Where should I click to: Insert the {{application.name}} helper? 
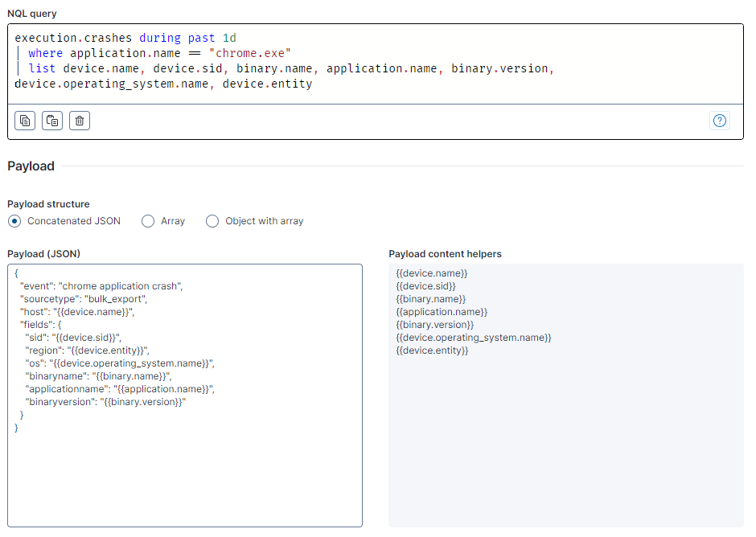pos(442,312)
